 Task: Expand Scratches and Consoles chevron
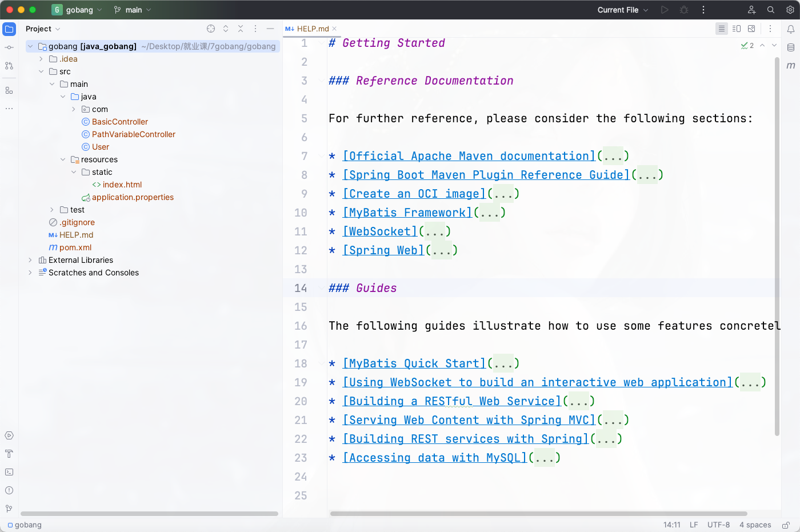pos(30,273)
